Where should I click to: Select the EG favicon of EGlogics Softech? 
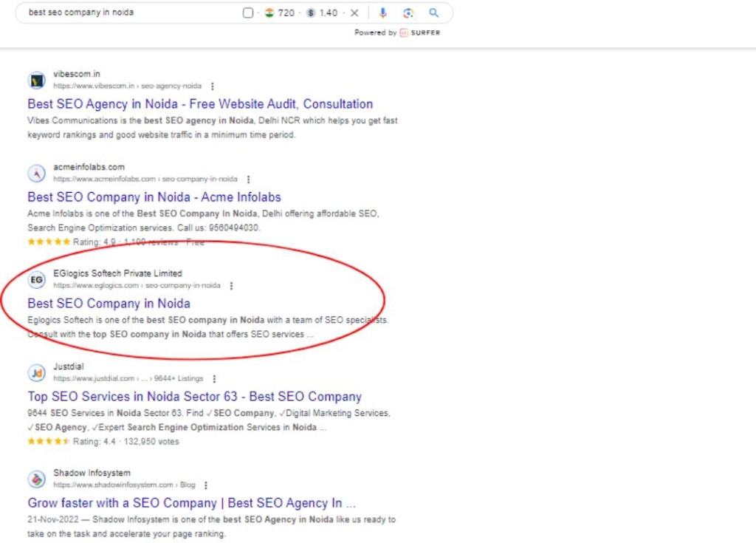tap(36, 279)
